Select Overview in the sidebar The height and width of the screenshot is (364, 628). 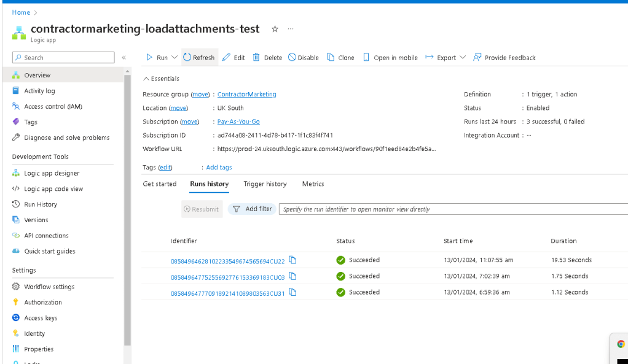[x=63, y=76]
